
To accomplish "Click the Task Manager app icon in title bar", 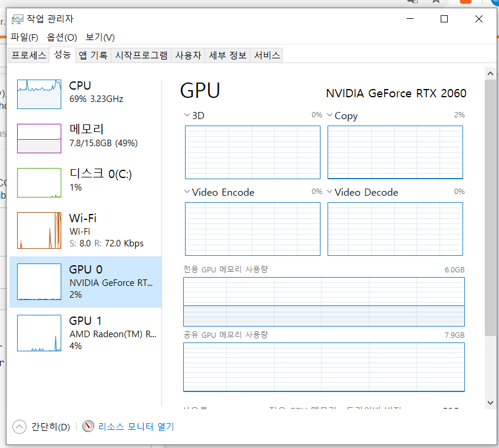I will [x=18, y=19].
